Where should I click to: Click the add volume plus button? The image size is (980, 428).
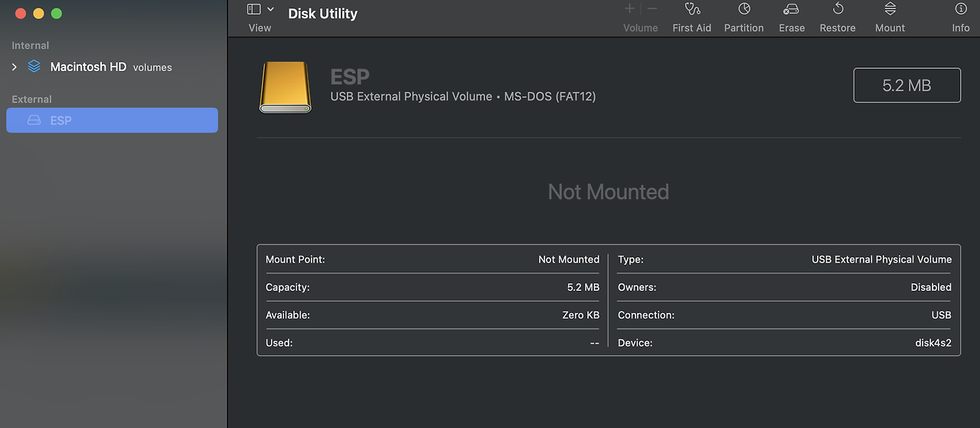pos(629,9)
